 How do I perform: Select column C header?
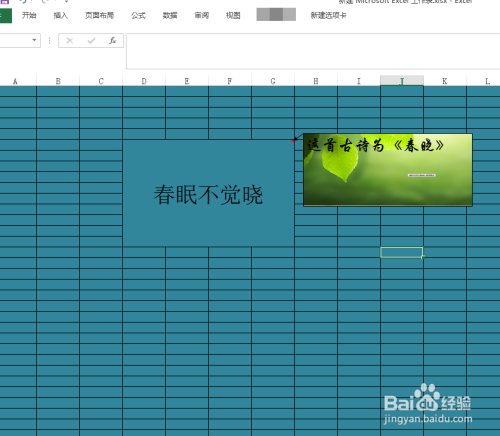[x=101, y=81]
